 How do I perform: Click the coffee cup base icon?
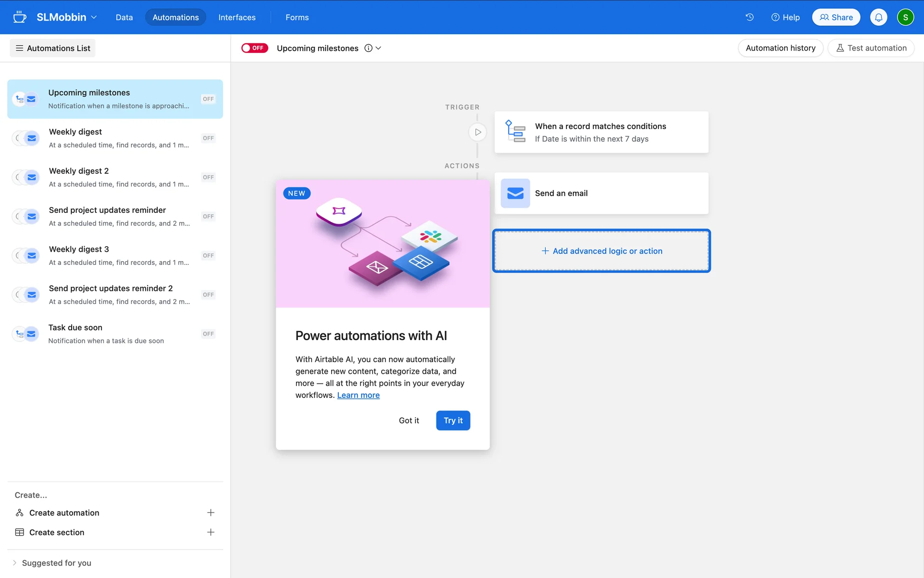20,17
